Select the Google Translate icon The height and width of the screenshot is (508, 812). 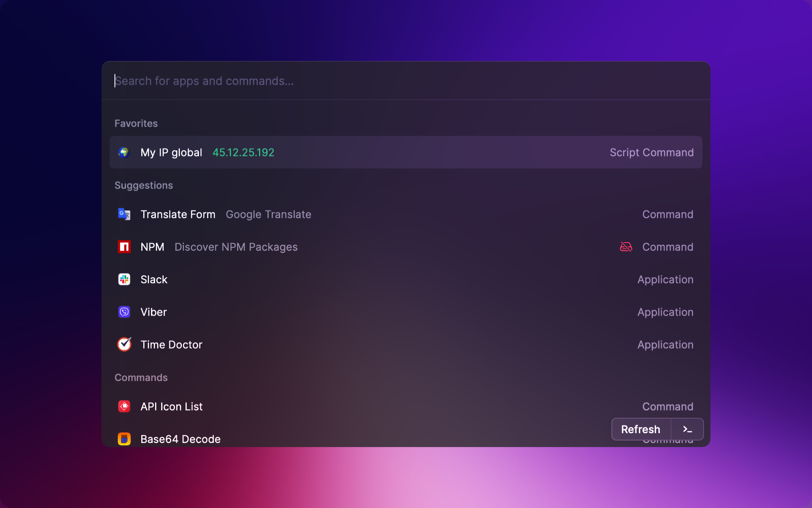124,214
